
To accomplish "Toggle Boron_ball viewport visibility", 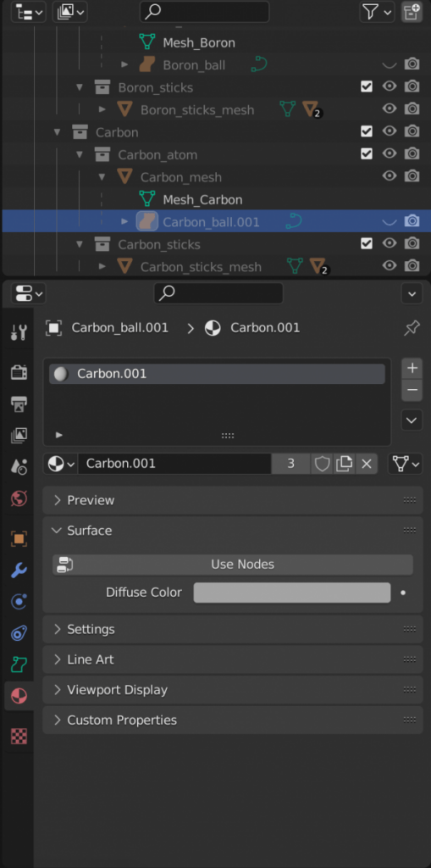I will click(x=390, y=64).
